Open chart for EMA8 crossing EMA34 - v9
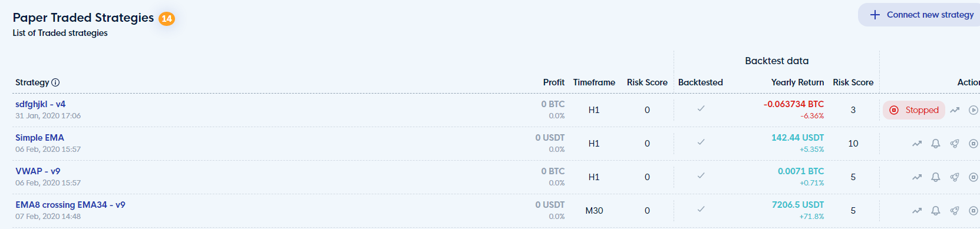 (x=917, y=211)
